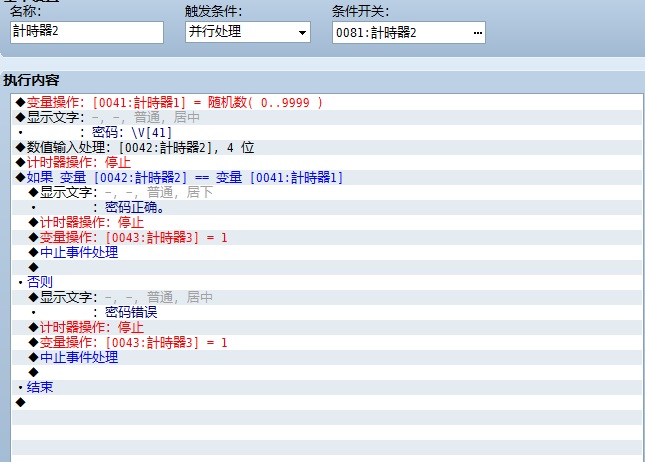This screenshot has height=462, width=645.
Task: Click the 名称 input field containing 計時器2
Action: 87,32
